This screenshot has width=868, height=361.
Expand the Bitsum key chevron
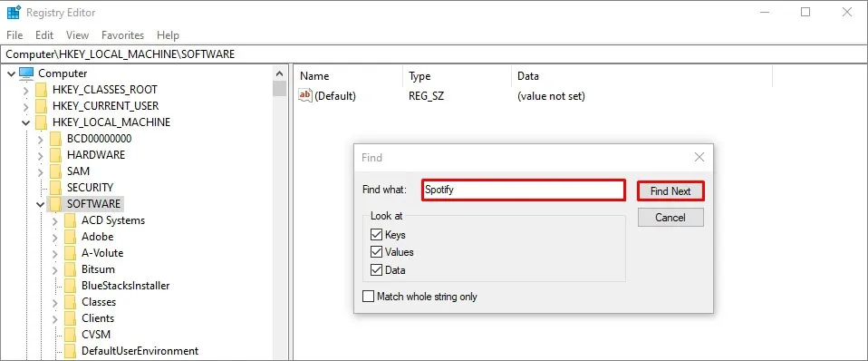click(x=54, y=270)
